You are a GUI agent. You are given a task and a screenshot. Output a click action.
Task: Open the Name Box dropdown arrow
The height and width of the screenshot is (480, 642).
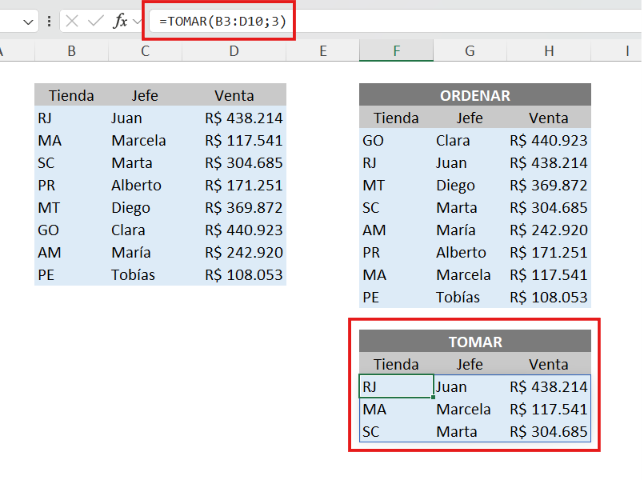pyautogui.click(x=28, y=22)
